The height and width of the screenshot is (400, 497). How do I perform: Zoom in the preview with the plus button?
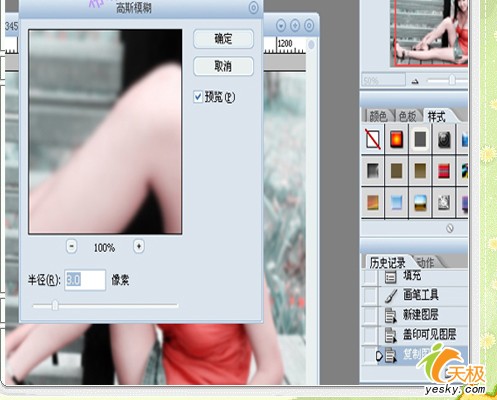coord(139,247)
